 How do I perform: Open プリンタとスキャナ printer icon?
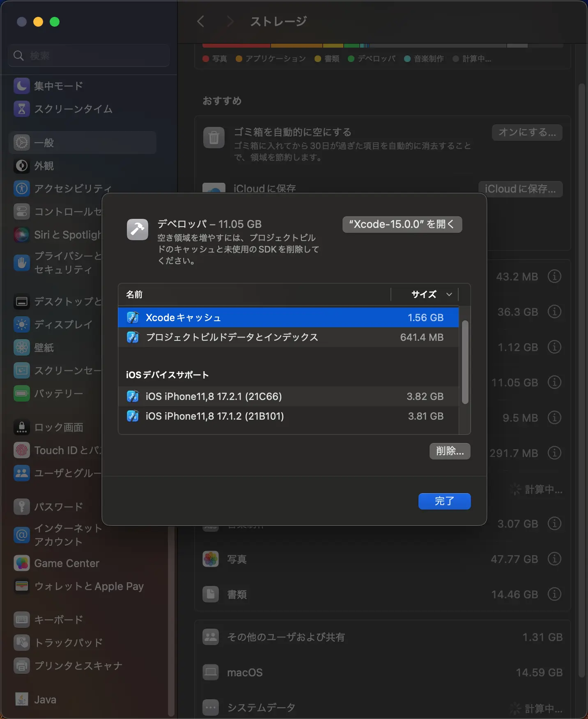point(22,666)
